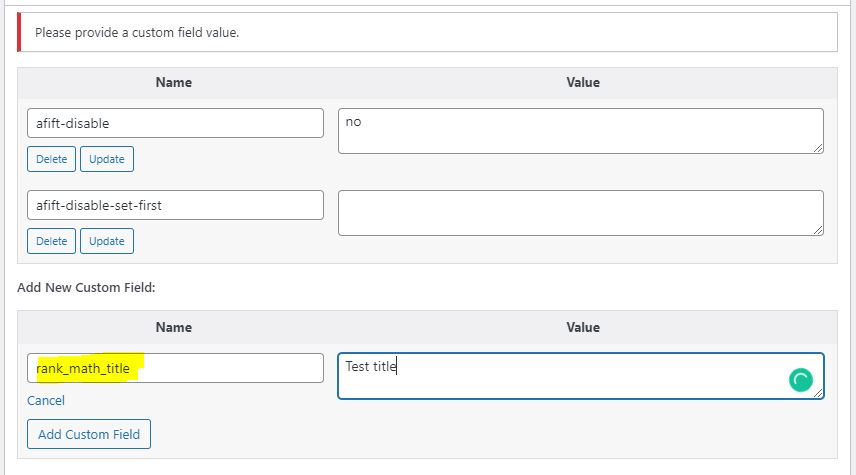Grab the resize handle of the empty value textarea
856x475 pixels.
click(818, 230)
